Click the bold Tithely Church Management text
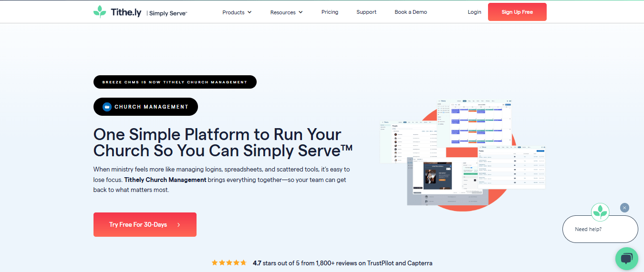This screenshot has width=644, height=272. [166, 180]
